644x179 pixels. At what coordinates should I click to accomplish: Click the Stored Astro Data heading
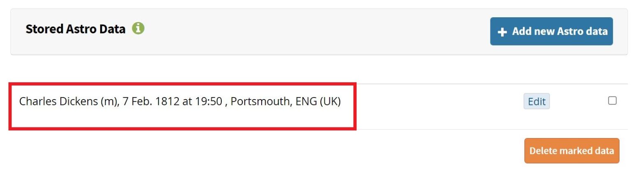[75, 29]
